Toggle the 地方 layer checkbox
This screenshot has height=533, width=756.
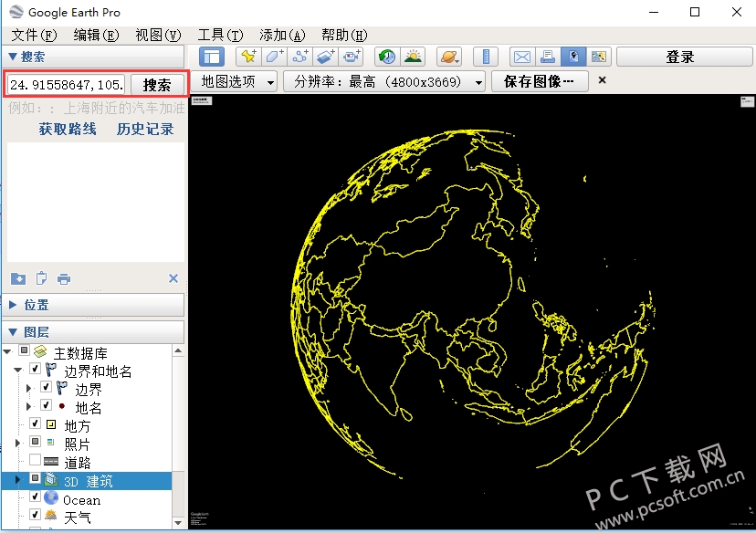(35, 424)
